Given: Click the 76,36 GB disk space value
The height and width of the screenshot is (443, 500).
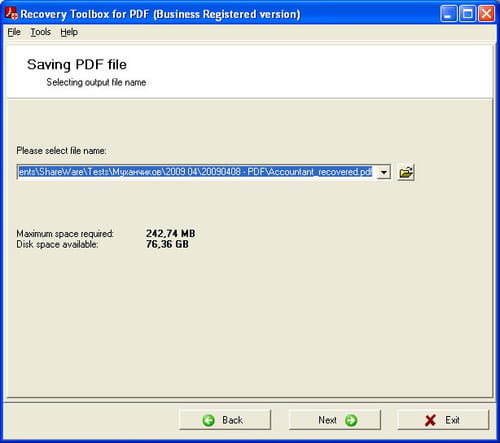Looking at the screenshot, I should tap(167, 244).
